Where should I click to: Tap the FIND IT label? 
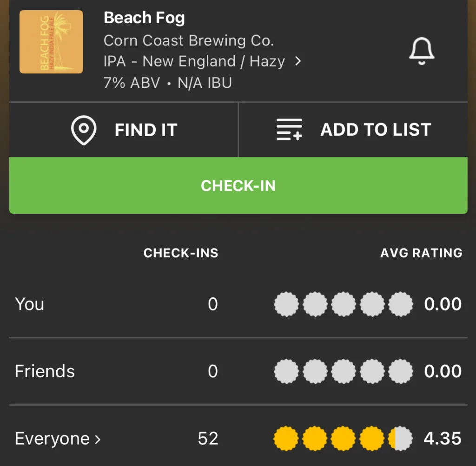(146, 130)
